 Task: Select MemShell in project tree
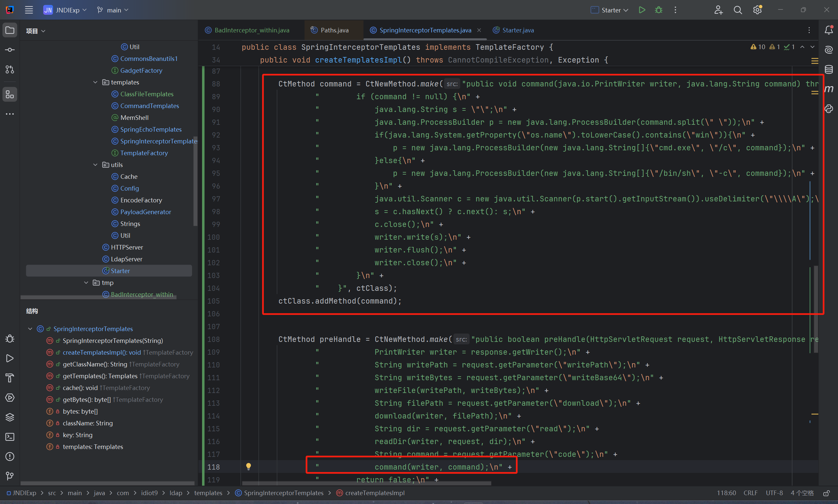point(135,118)
